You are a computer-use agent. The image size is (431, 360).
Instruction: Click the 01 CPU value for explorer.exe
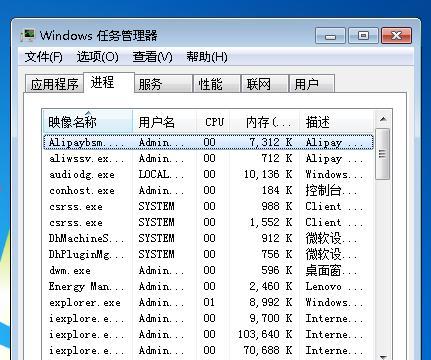tap(209, 302)
